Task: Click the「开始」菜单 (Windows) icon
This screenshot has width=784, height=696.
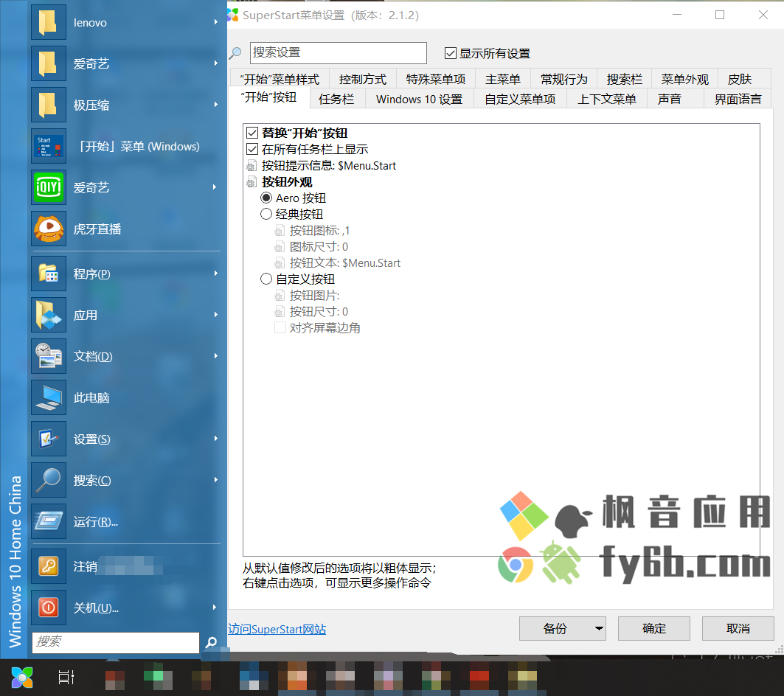Action: pyautogui.click(x=49, y=146)
